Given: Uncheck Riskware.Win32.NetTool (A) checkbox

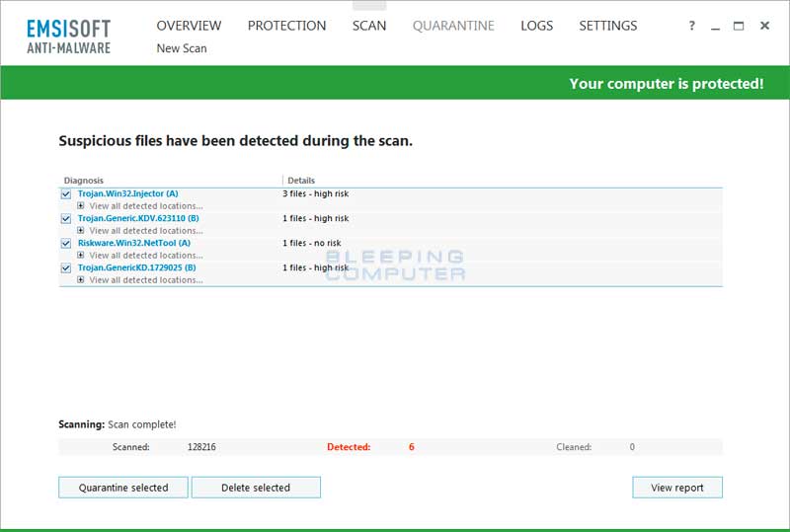Looking at the screenshot, I should [66, 244].
